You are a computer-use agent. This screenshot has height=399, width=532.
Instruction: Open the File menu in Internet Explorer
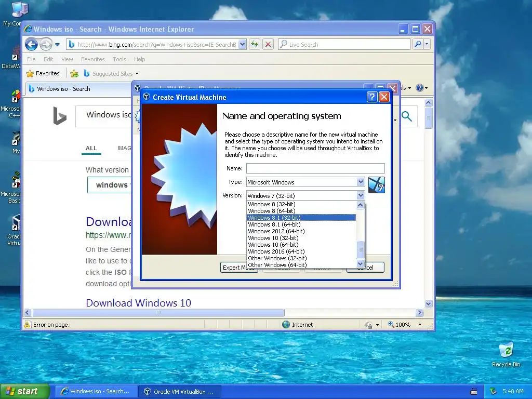coord(31,59)
